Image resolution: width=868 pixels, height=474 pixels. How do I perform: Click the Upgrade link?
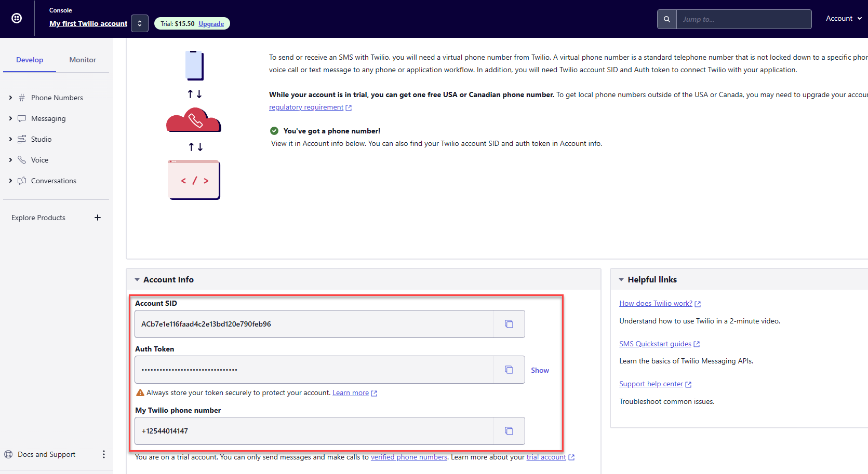[x=211, y=24]
